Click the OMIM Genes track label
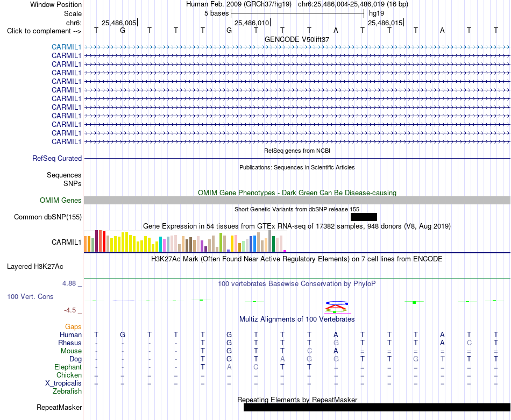 point(60,201)
